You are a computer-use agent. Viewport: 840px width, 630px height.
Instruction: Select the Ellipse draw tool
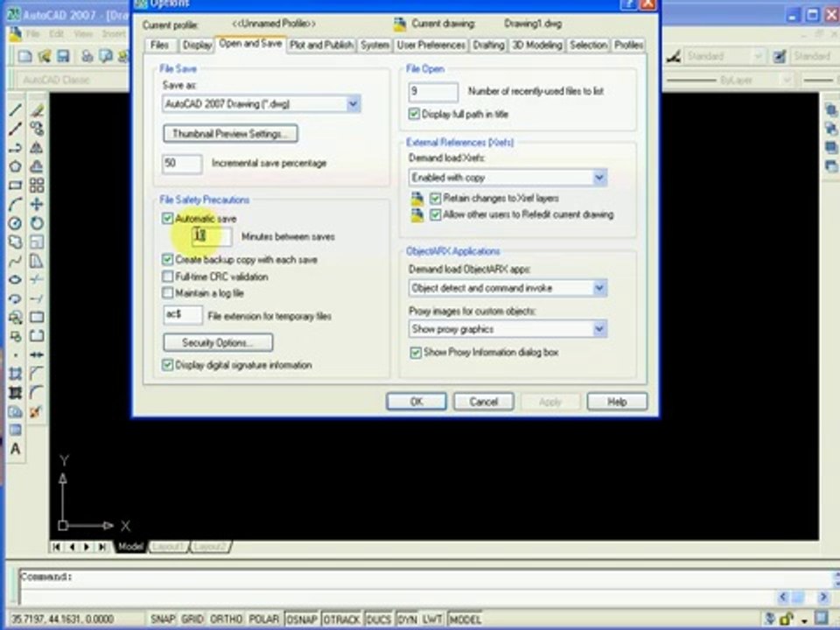(15, 280)
